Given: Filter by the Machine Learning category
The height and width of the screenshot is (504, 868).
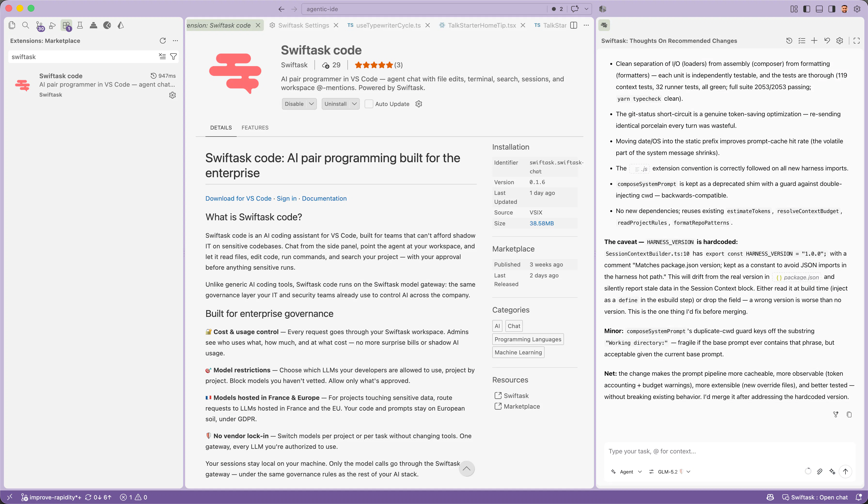Looking at the screenshot, I should [518, 352].
